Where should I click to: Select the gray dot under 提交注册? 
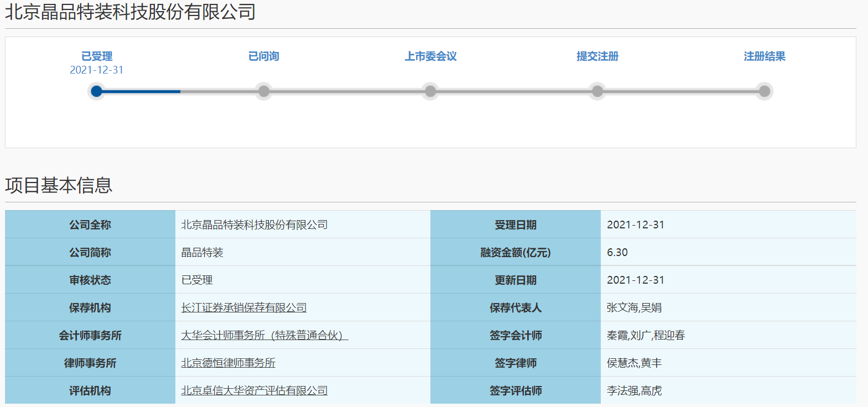coord(597,91)
